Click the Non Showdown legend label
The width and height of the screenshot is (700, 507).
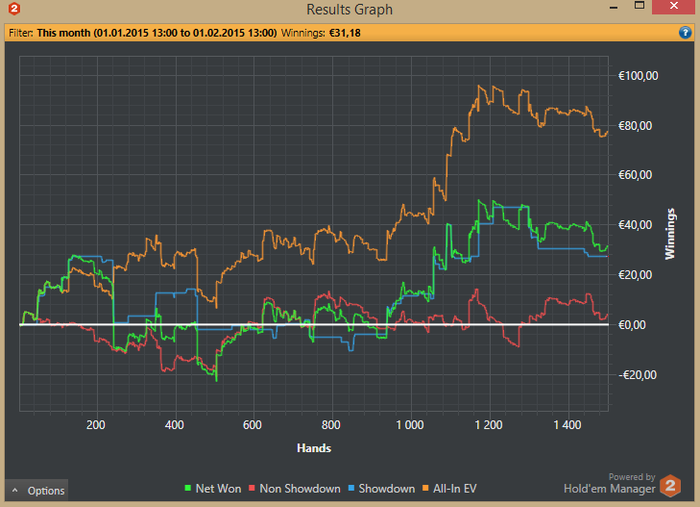click(300, 489)
